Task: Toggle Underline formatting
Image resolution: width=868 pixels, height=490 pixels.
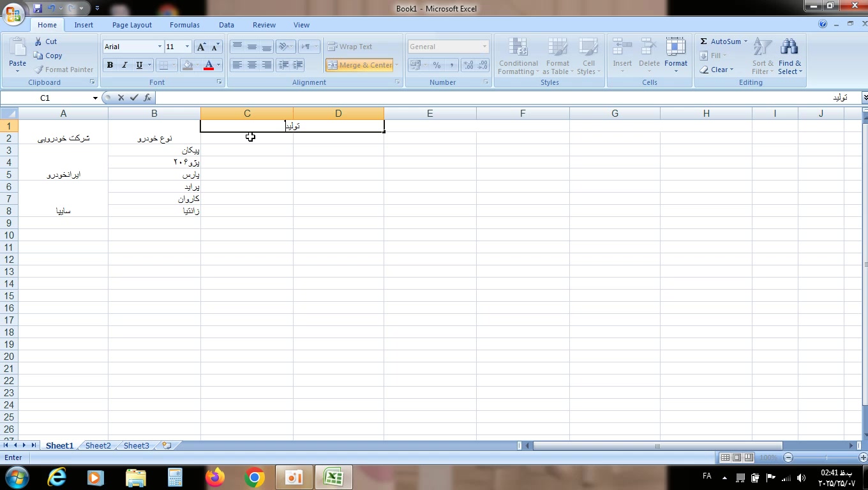Action: pos(139,65)
